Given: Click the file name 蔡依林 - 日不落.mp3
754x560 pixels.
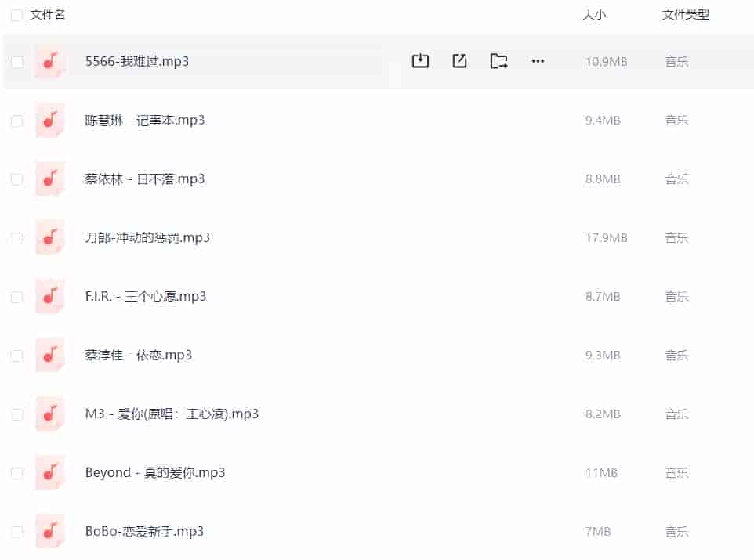Looking at the screenshot, I should click(x=145, y=179).
